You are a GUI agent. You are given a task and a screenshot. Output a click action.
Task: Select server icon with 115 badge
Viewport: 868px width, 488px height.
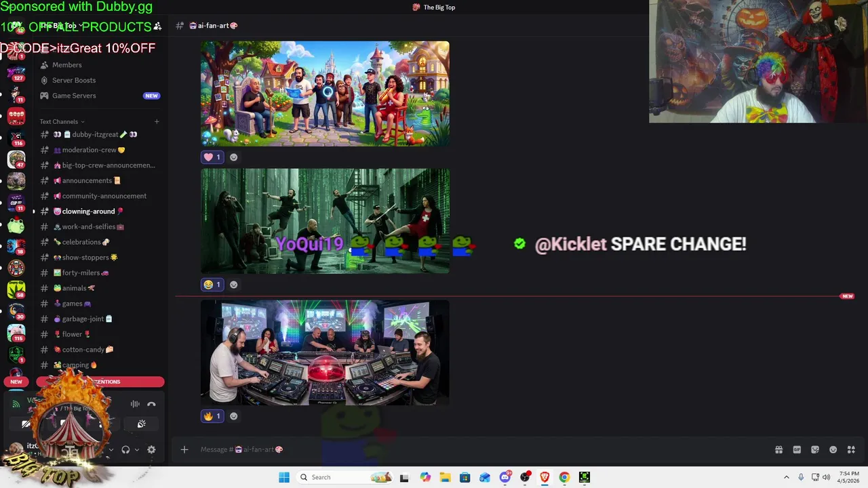pos(16,333)
